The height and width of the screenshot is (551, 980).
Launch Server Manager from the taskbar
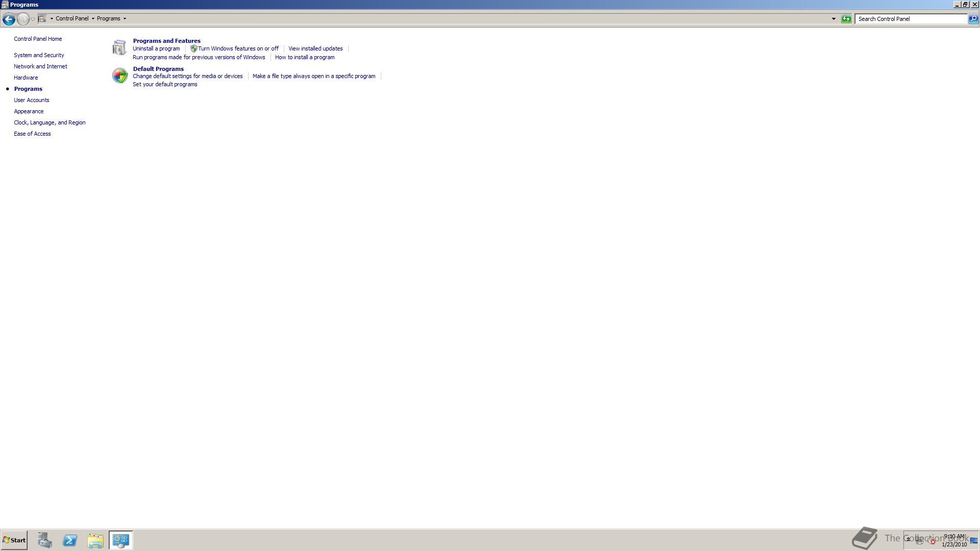(x=45, y=540)
